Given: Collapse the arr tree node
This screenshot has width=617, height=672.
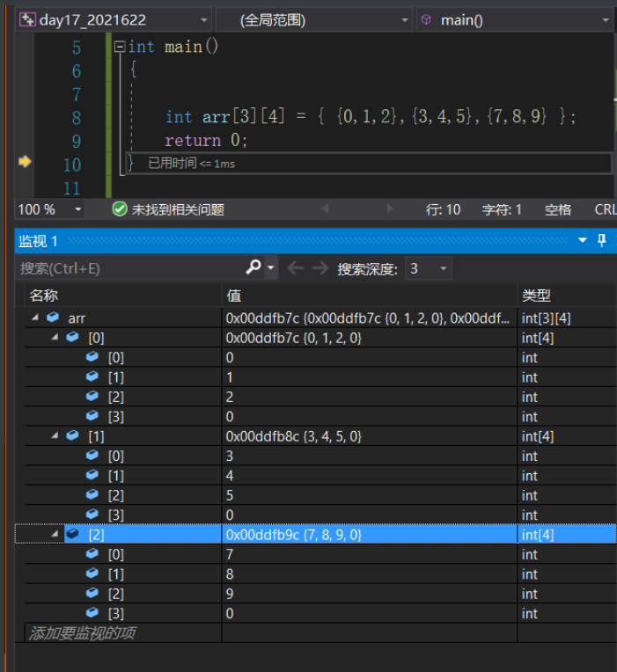Looking at the screenshot, I should click(x=35, y=318).
